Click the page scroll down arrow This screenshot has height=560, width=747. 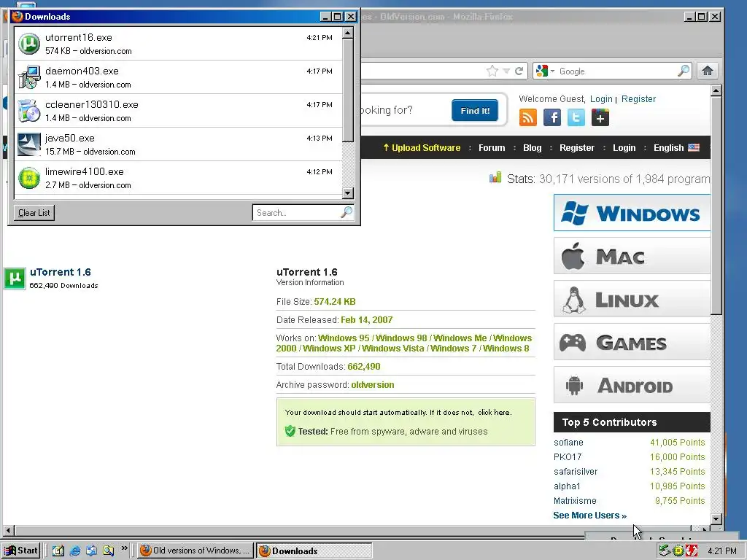pyautogui.click(x=716, y=519)
